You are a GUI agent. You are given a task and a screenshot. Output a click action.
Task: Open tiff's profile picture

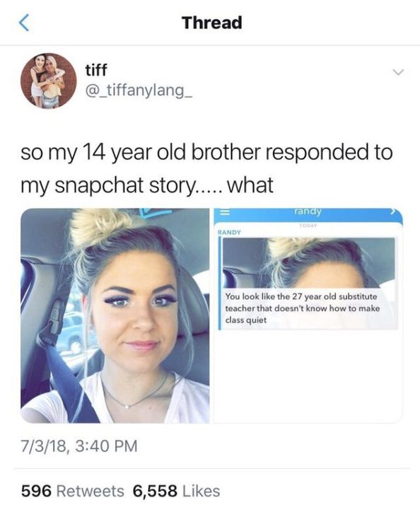(48, 81)
